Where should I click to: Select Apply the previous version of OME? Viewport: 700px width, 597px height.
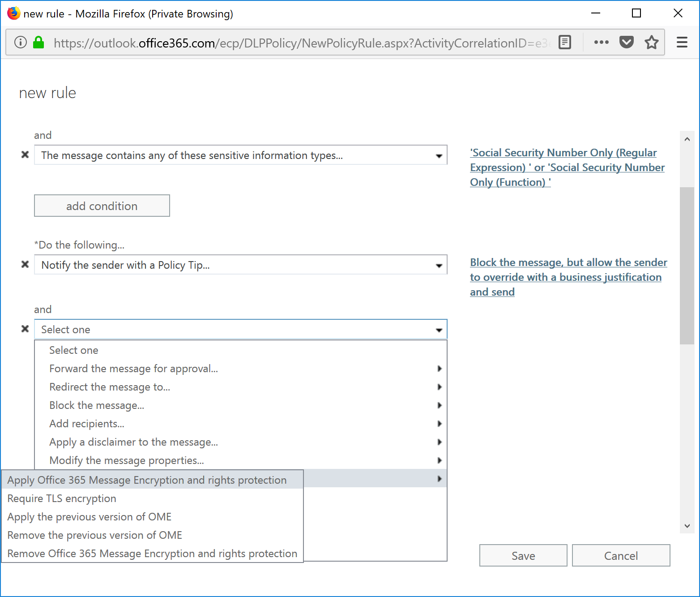click(90, 517)
